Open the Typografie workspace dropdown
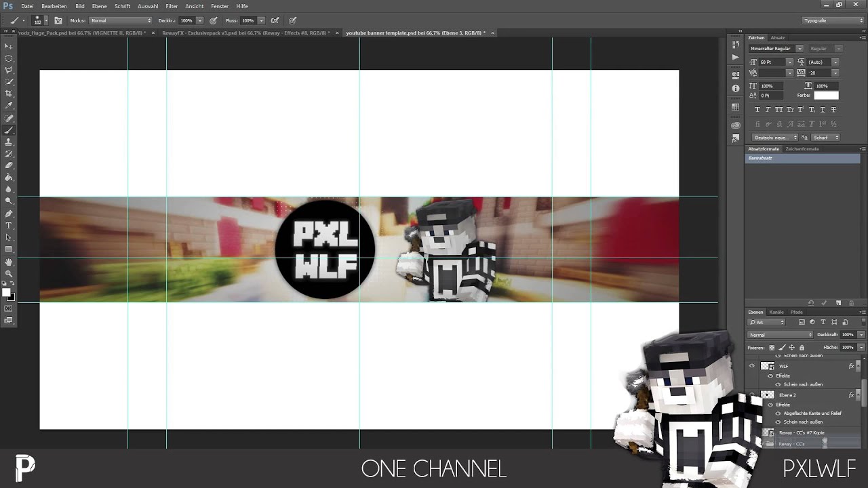 [833, 20]
